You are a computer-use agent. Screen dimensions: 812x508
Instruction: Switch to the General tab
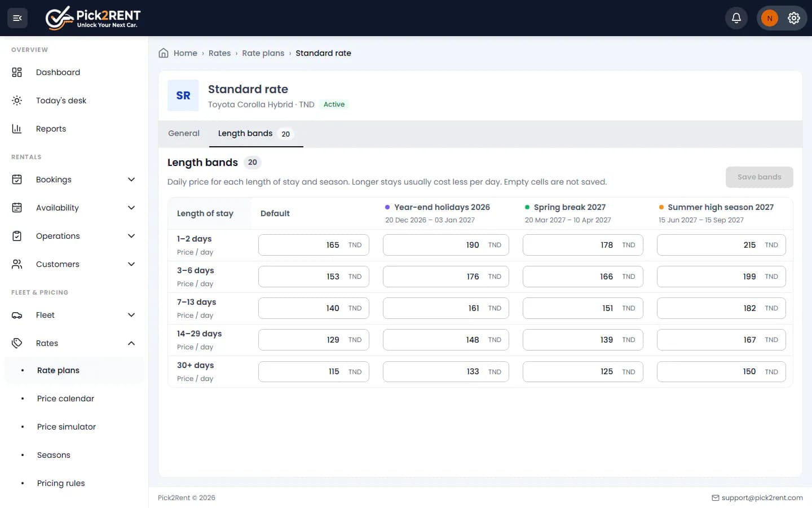pos(184,134)
